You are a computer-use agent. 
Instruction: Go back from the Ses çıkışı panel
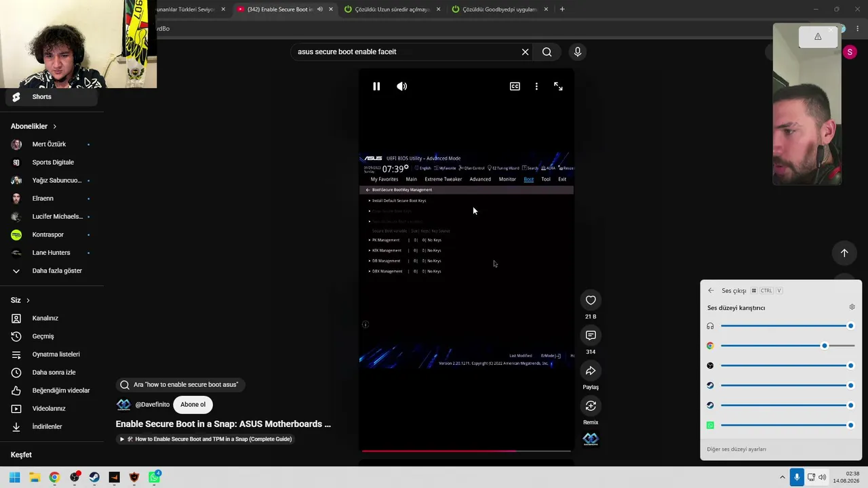tap(711, 291)
